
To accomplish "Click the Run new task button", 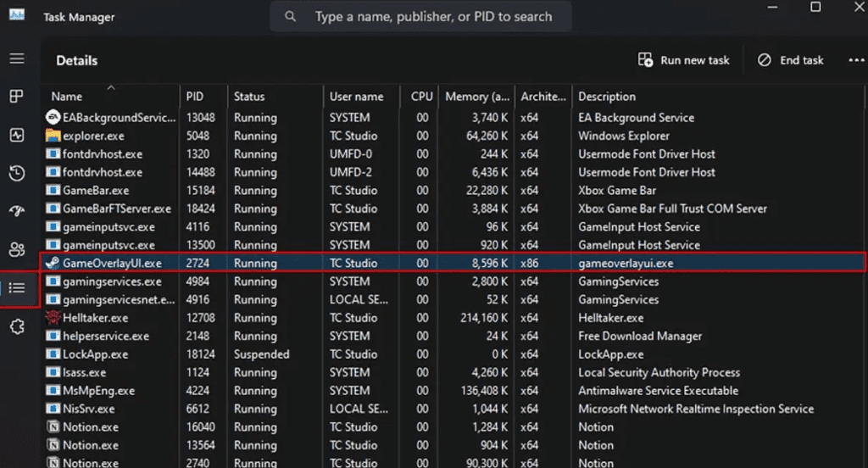I will point(684,60).
